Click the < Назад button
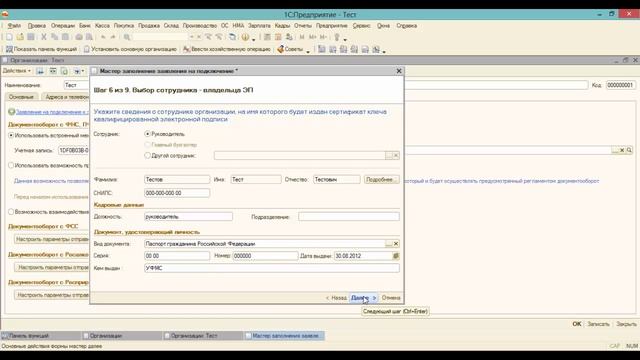640x360 pixels. (336, 298)
